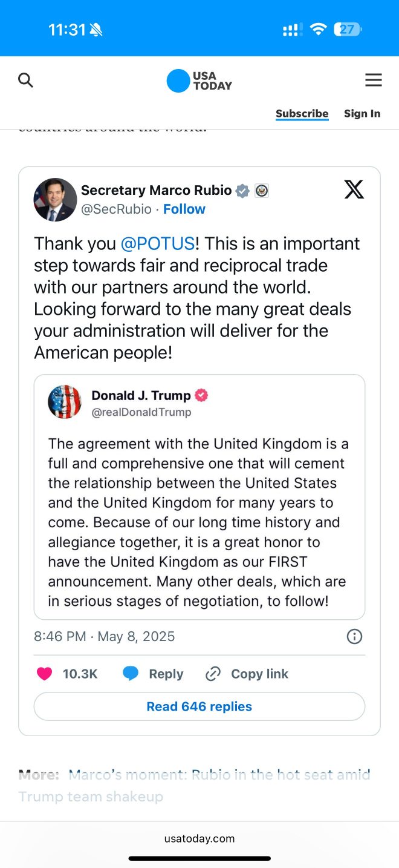Open the Subscribe link

pos(302,113)
